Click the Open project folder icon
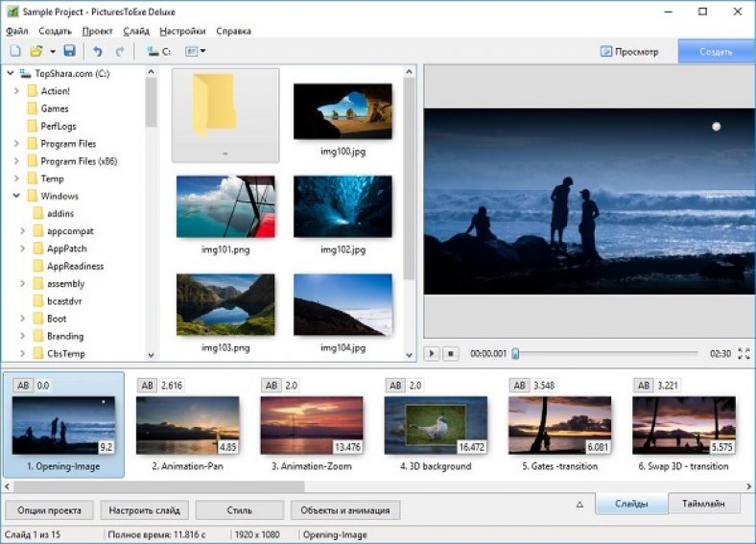 tap(36, 51)
